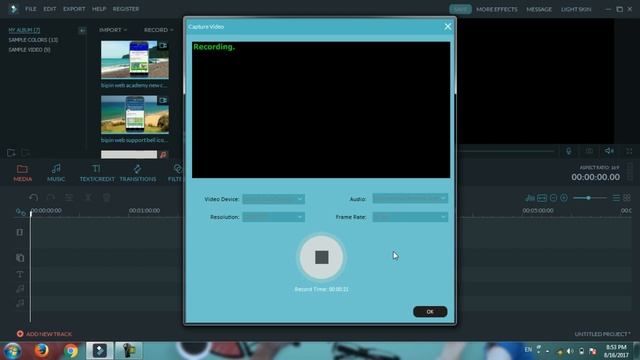Click the voiceover microphone icon under preview
The width and height of the screenshot is (640, 360).
pyautogui.click(x=569, y=151)
